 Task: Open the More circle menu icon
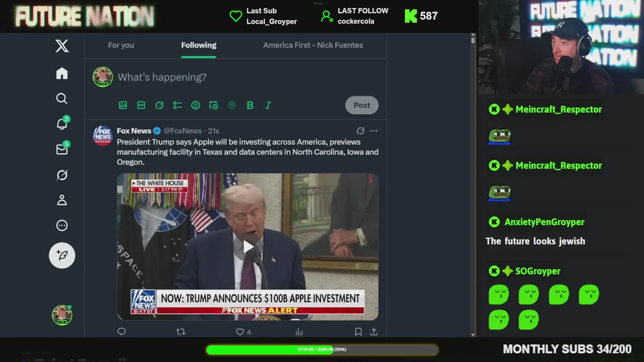click(x=62, y=225)
